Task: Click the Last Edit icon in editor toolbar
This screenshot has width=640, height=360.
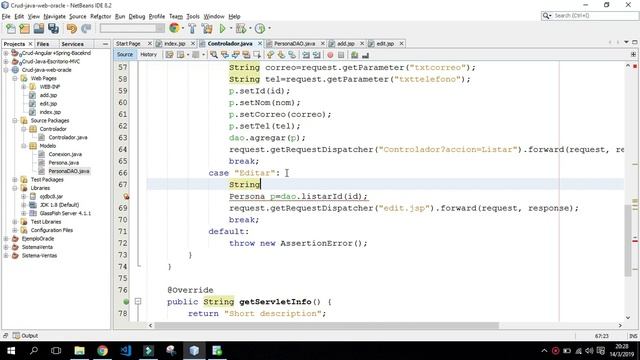Action: click(169, 55)
